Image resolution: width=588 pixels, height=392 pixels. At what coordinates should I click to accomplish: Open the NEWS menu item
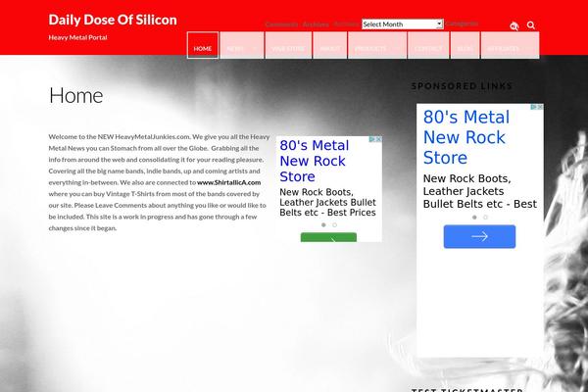[242, 45]
